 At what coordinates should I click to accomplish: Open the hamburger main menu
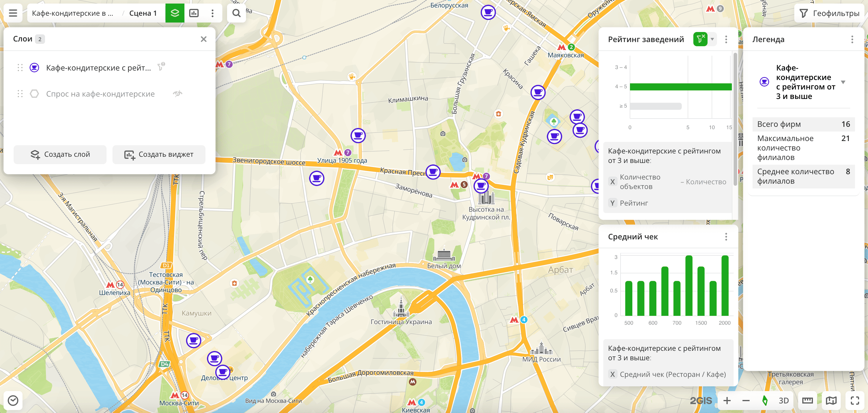(13, 13)
